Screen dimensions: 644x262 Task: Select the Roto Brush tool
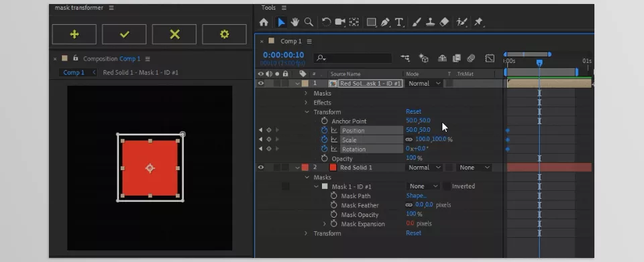tap(462, 22)
